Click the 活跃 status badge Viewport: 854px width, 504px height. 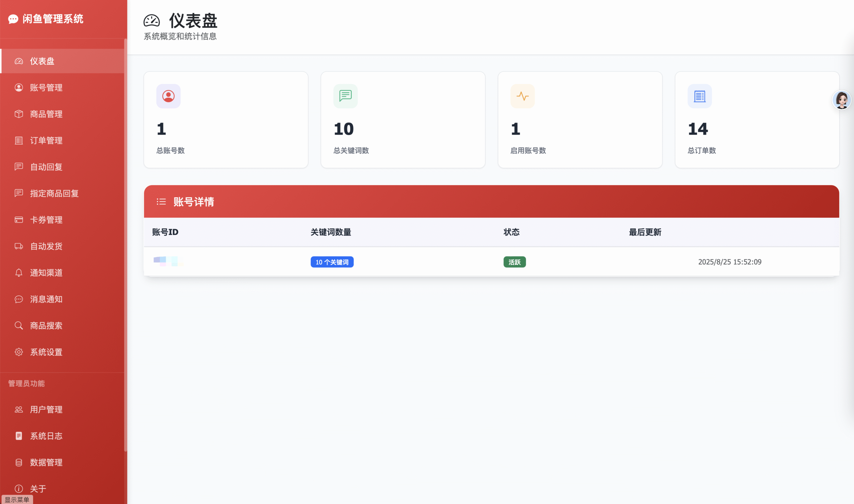(514, 262)
